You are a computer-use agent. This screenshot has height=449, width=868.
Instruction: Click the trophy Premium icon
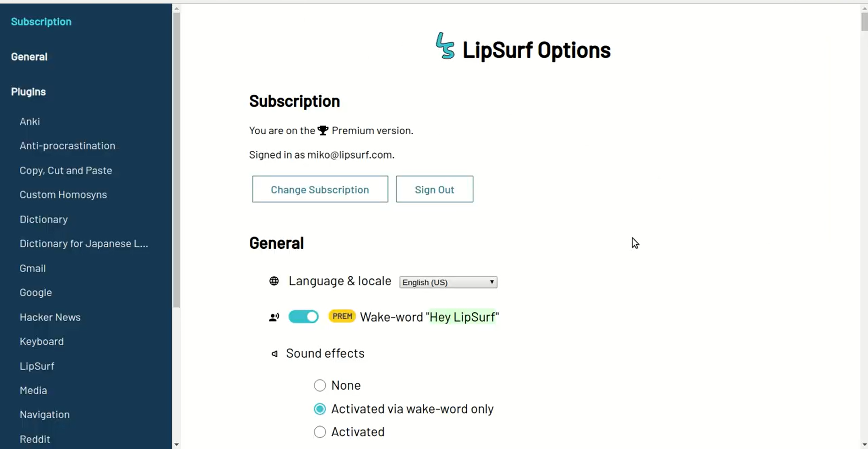(322, 130)
